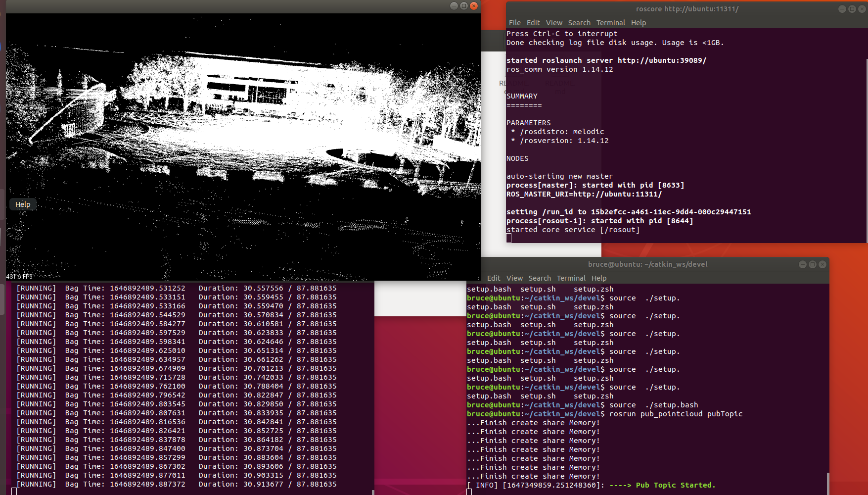Screen dimensions: 868x495
Task: Click 'started core service [/rosout]' line
Action: coord(573,230)
